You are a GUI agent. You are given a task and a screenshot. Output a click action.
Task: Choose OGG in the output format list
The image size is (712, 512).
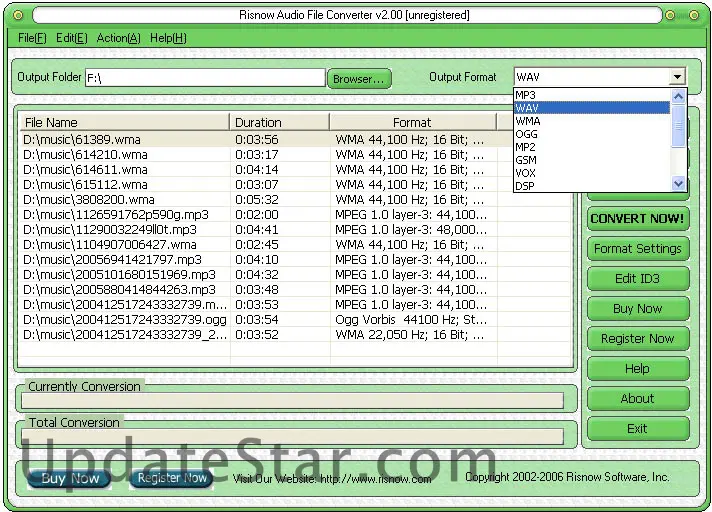tap(526, 134)
